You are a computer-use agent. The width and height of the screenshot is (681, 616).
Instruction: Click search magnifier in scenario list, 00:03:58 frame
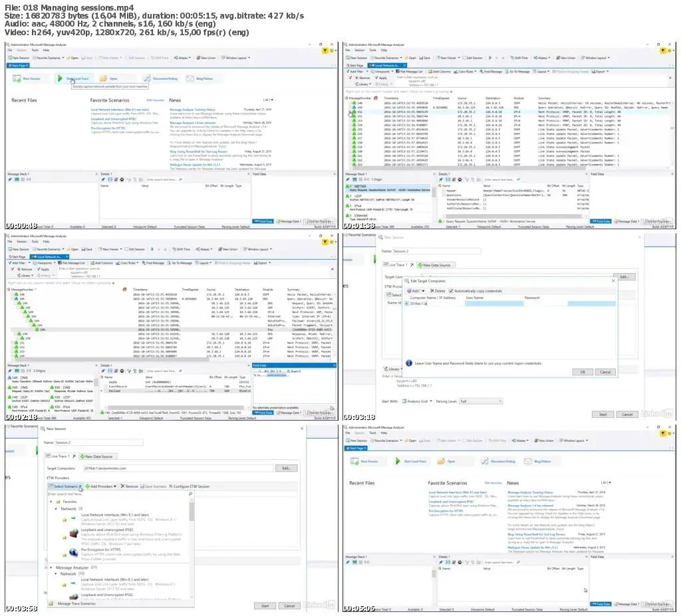[190, 494]
